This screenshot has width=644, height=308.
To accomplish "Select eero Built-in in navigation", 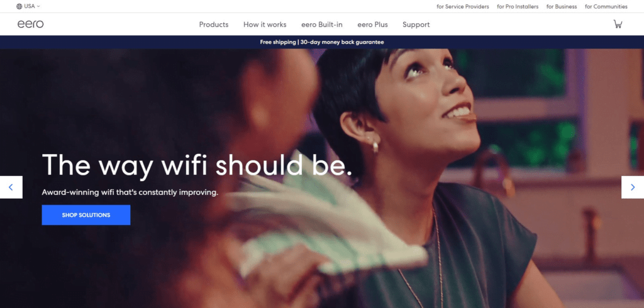I will coord(322,25).
